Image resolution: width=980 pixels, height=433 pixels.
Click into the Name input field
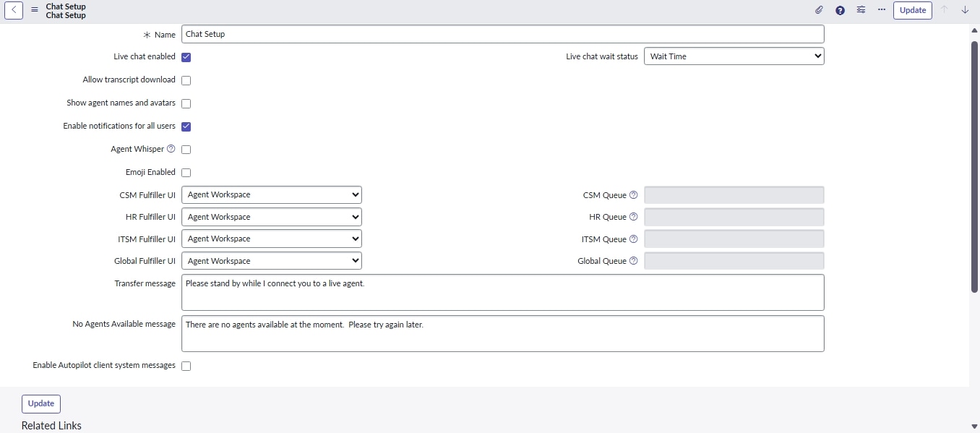(x=503, y=34)
